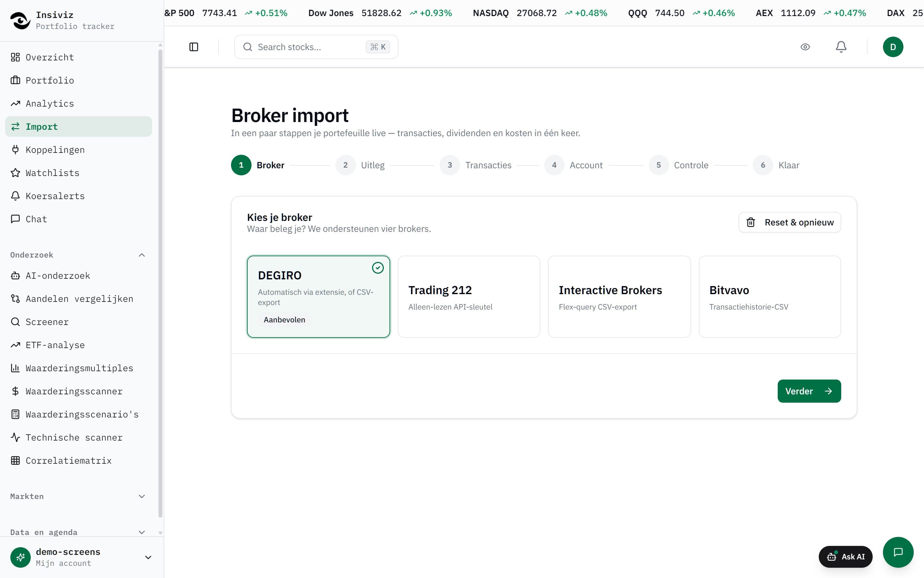Open the demo-screens account dropdown
Screen dimensions: 924x578
81,557
